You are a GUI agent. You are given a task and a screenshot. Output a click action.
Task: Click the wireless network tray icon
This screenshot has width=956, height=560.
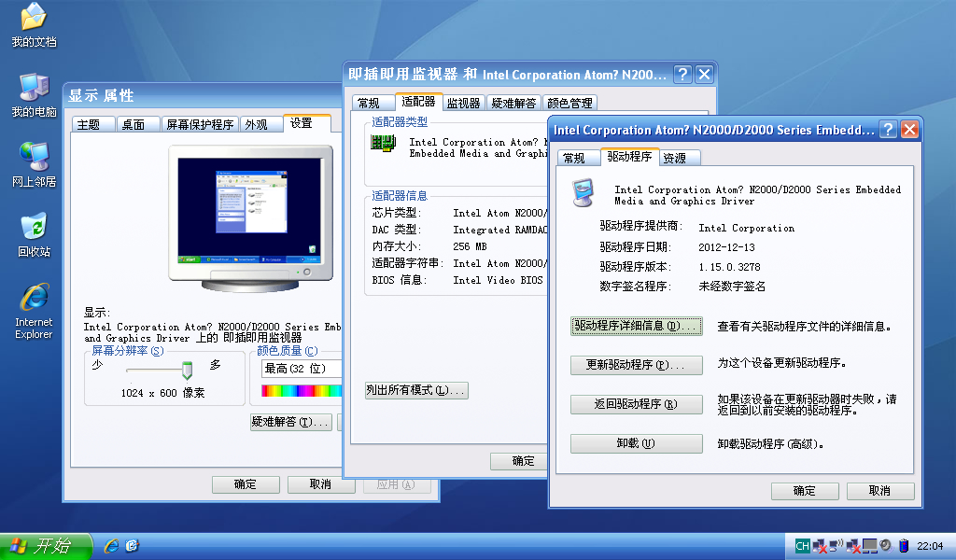(x=836, y=546)
